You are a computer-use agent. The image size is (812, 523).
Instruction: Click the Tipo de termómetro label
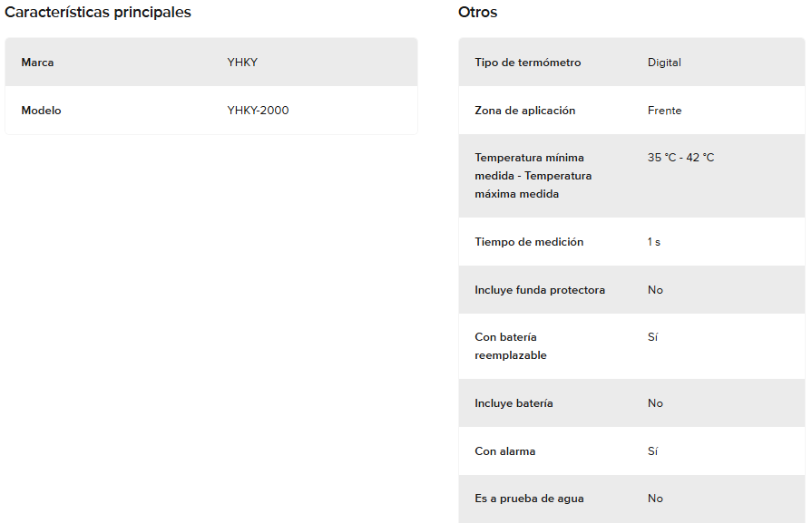click(x=528, y=63)
